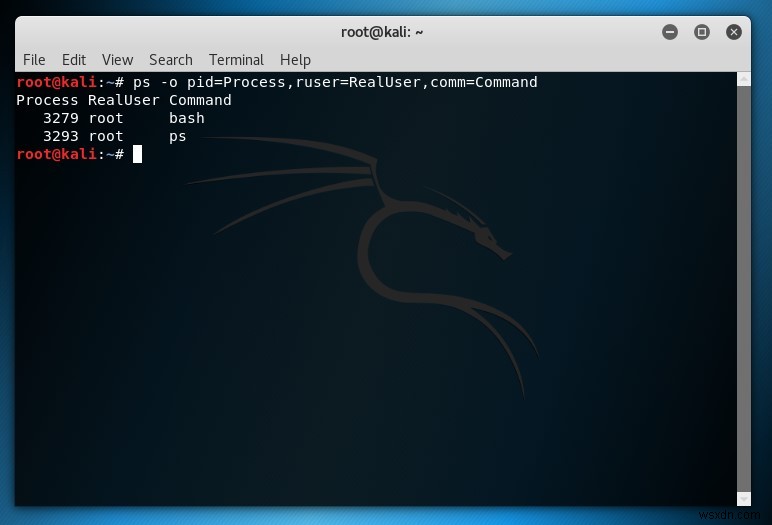Viewport: 772px width, 525px height.
Task: Click the Command column header
Action: [200, 100]
